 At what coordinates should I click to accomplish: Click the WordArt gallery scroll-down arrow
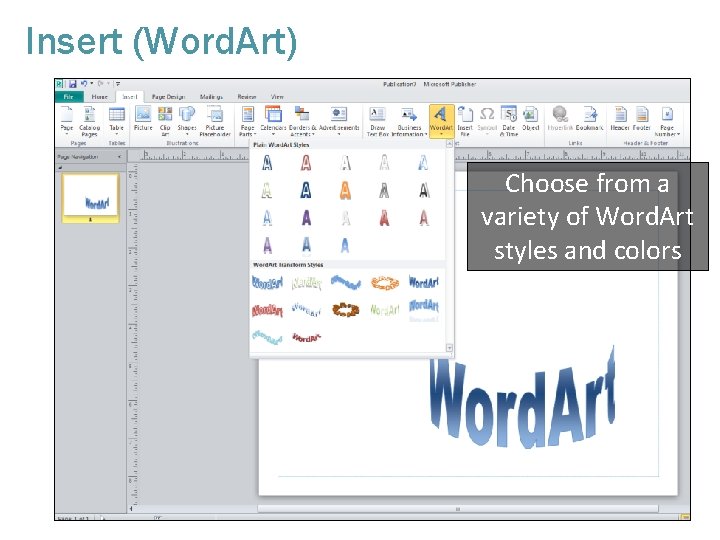(x=450, y=348)
